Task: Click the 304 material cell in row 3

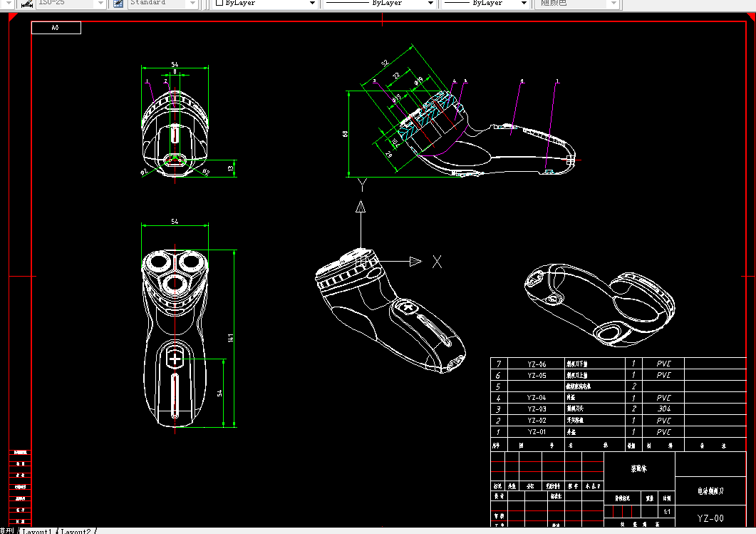Action: pos(664,409)
